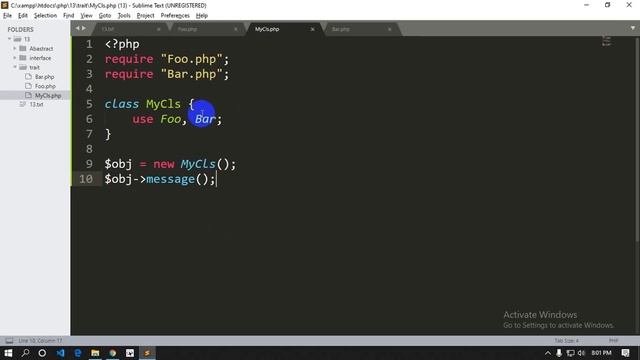Click line number 5 in gutter
Screen dimensions: 640x360
tap(89, 104)
